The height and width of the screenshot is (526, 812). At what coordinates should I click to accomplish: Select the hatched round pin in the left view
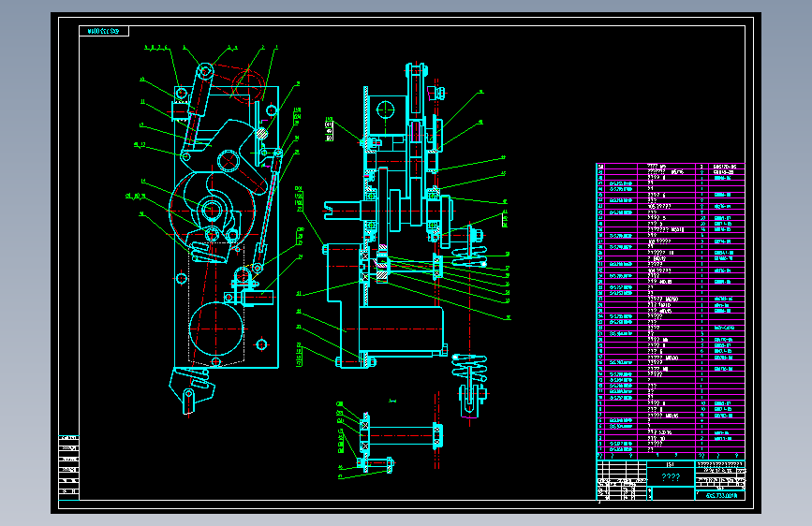pos(261,134)
